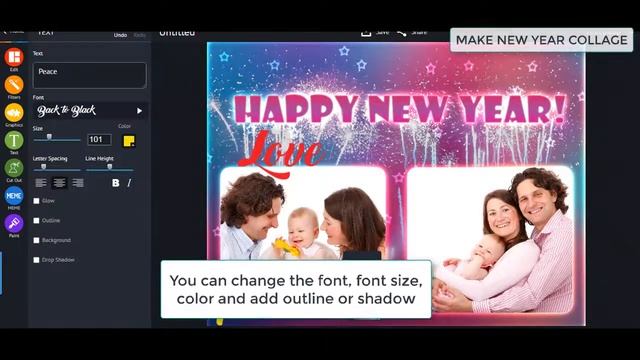
Task: Click the right family photo in collage
Action: [490, 239]
